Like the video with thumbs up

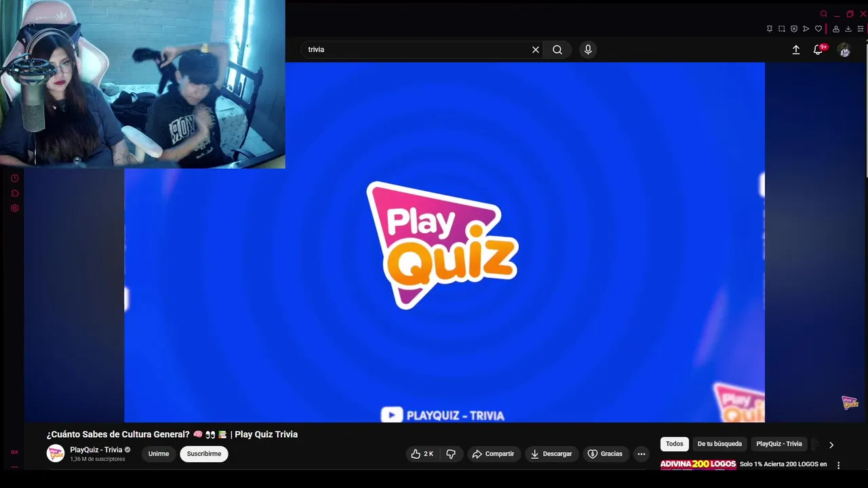(x=422, y=454)
